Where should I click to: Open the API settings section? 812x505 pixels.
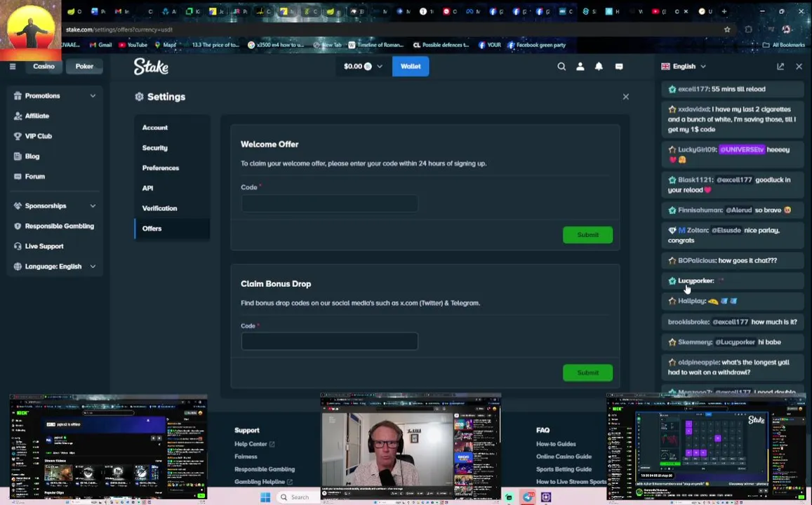pyautogui.click(x=172, y=188)
